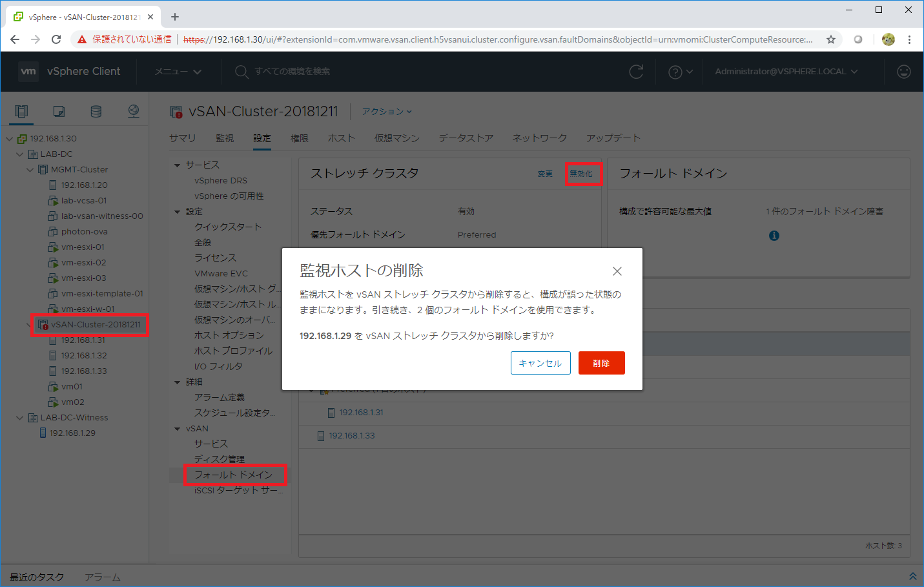Click the 無効化 link for stretched cluster
924x587 pixels.
tap(581, 174)
